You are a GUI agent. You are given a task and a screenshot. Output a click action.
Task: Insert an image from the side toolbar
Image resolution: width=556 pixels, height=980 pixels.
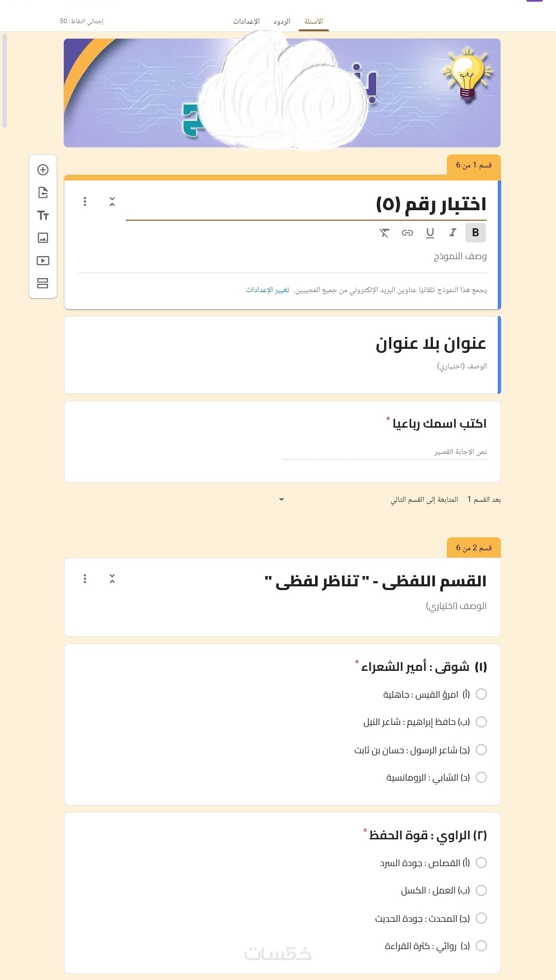(x=43, y=238)
